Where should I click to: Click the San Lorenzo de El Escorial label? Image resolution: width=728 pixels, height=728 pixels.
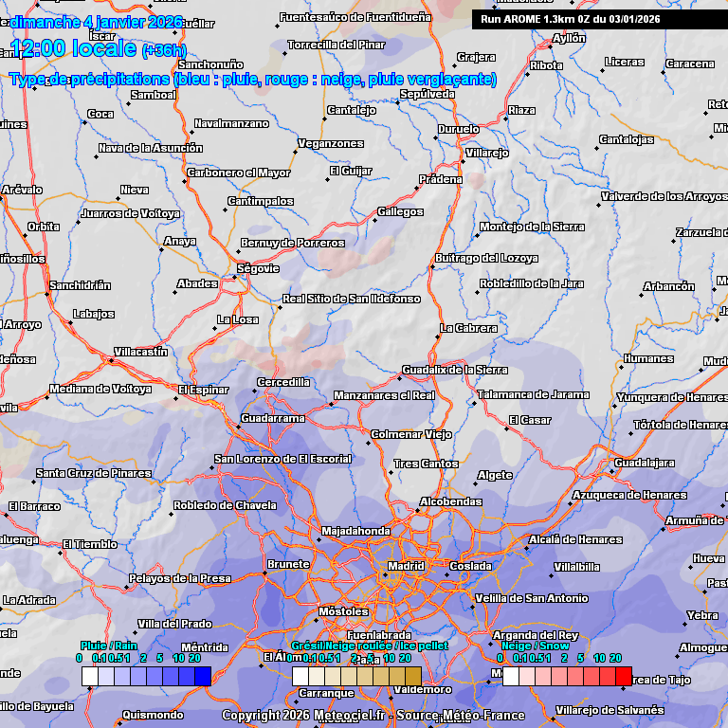click(x=282, y=459)
